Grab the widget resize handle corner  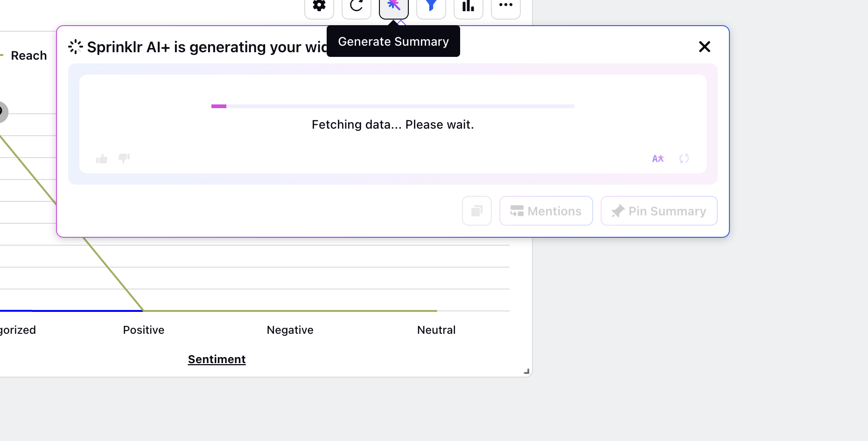[x=526, y=372]
